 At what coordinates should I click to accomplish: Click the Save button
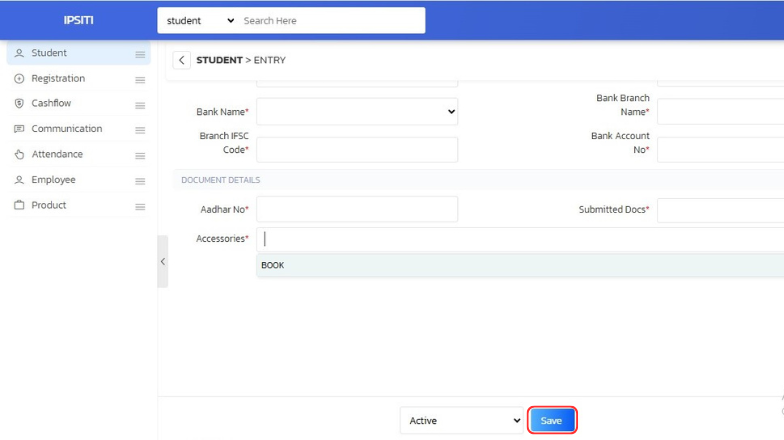pos(552,421)
